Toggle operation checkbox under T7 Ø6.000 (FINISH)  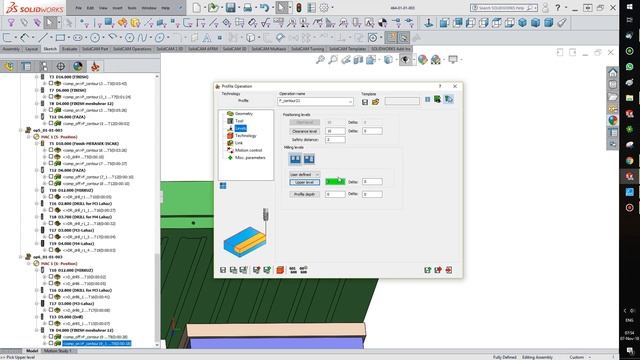(51, 97)
